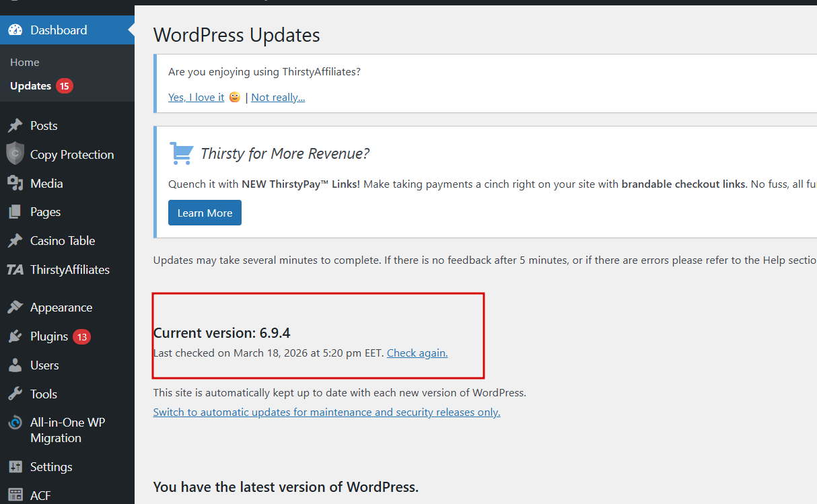Click the Updates count badge 15

[65, 86]
